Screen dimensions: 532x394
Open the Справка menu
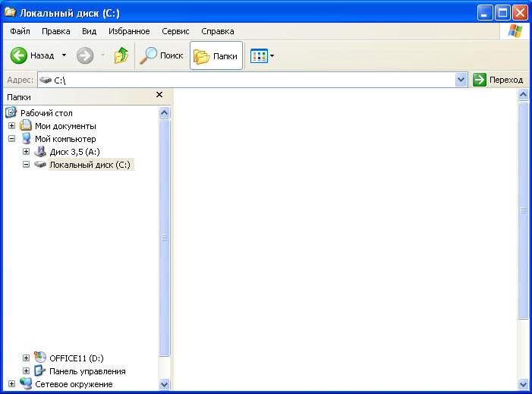[x=218, y=31]
